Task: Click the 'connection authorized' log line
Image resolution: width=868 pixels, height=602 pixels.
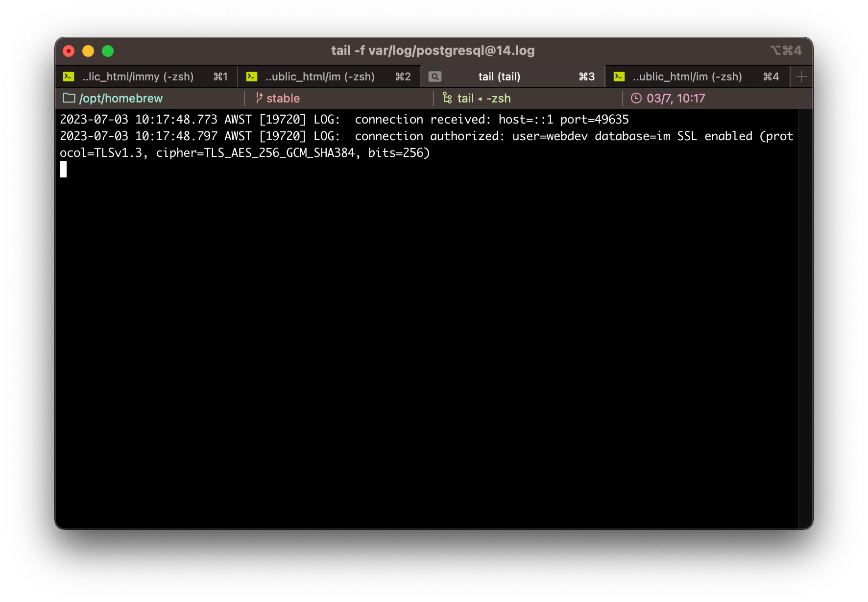Action: tap(427, 145)
